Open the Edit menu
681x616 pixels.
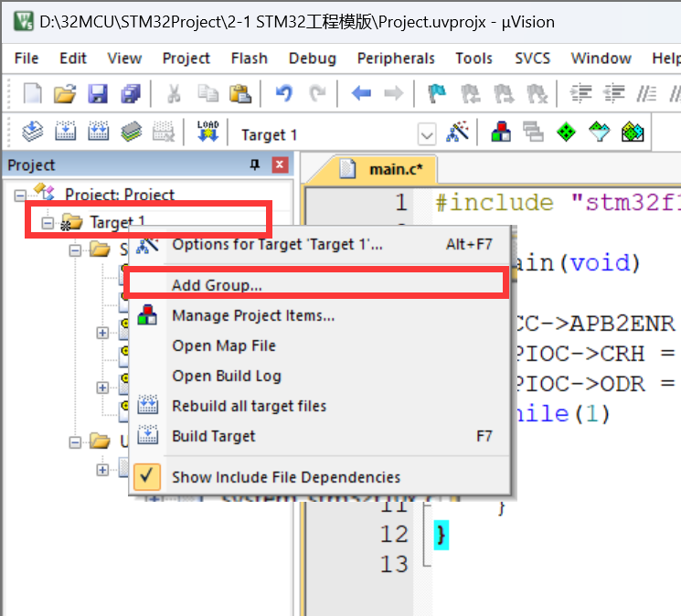click(73, 58)
